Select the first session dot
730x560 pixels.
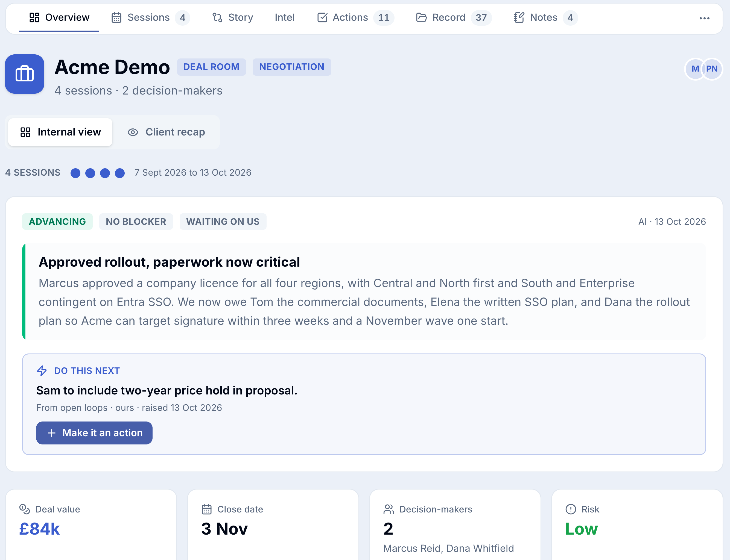click(75, 173)
